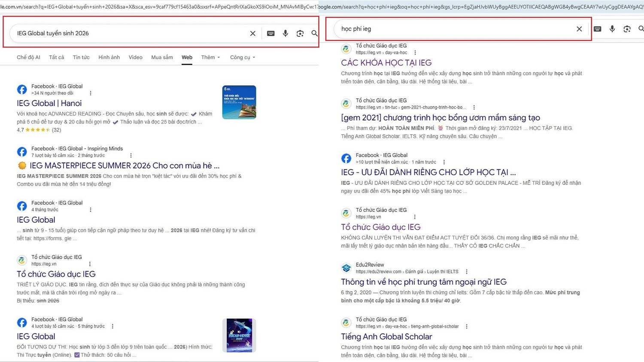Open options for 'Tiếng Anh Global Scholar' result

[x=467, y=326]
